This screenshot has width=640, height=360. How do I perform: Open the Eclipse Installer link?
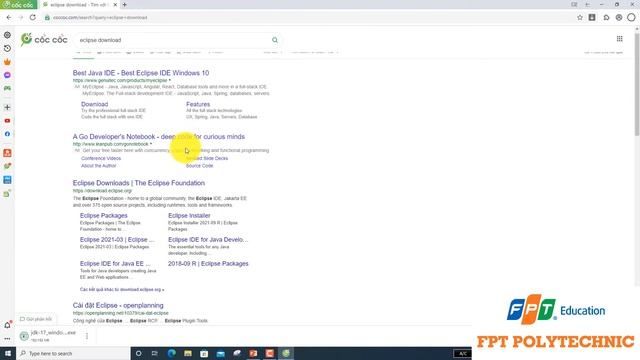pyautogui.click(x=189, y=216)
